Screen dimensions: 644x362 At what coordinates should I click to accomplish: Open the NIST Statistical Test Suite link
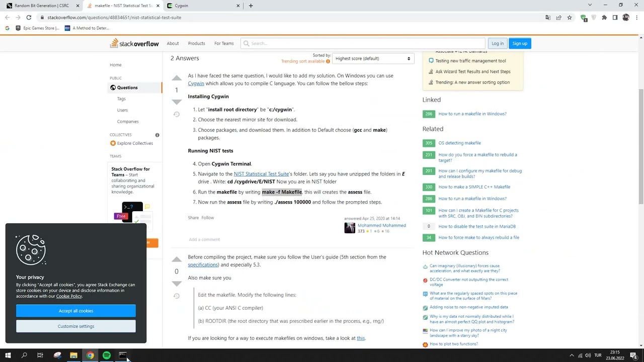(261, 174)
